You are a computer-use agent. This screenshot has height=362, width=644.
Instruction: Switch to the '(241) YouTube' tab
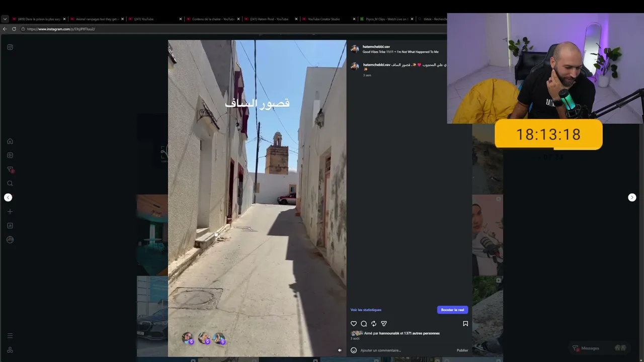(155, 19)
